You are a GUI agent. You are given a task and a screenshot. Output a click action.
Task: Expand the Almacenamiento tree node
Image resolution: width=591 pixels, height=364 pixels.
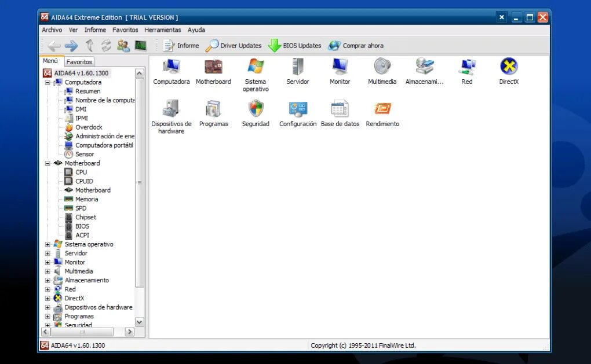[x=48, y=281]
